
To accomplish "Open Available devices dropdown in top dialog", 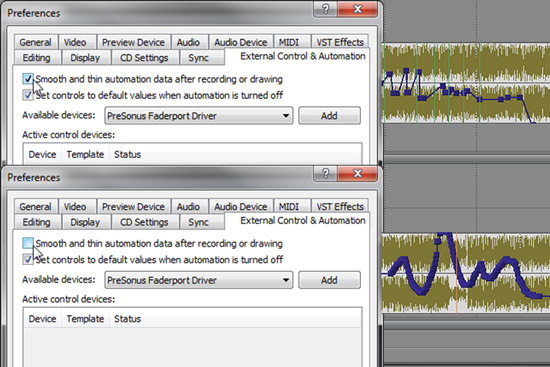I will click(199, 116).
